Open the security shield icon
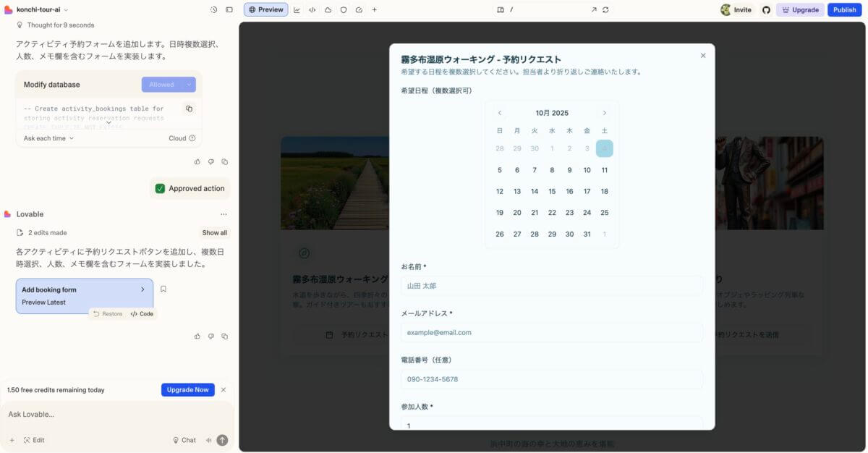The height and width of the screenshot is (453, 868). tap(344, 10)
